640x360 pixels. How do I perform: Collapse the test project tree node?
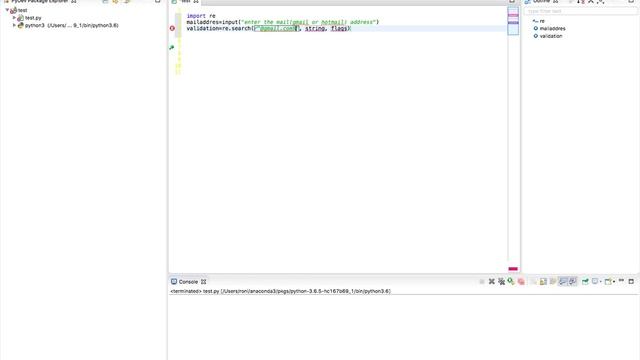click(x=7, y=10)
